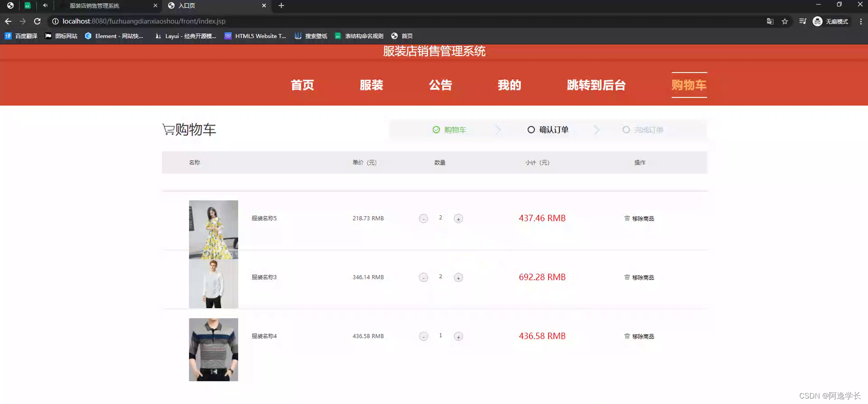Click chevron between 购物车 and 确认订单

pyautogui.click(x=498, y=130)
